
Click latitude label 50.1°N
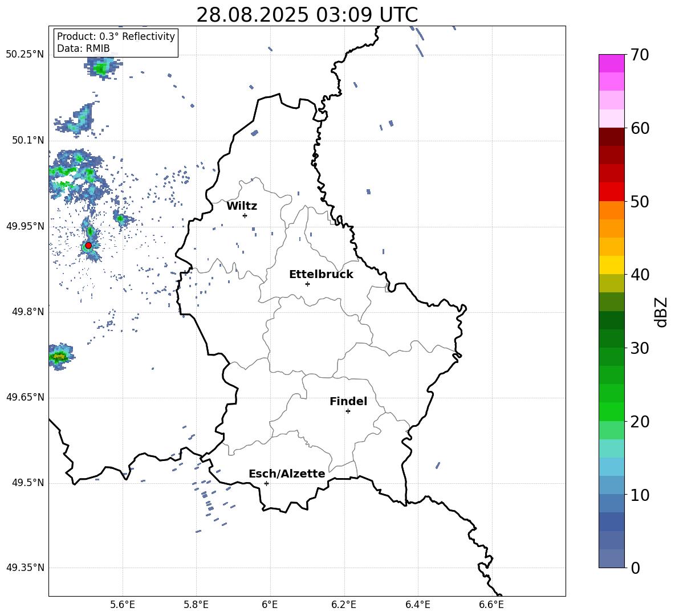point(29,140)
